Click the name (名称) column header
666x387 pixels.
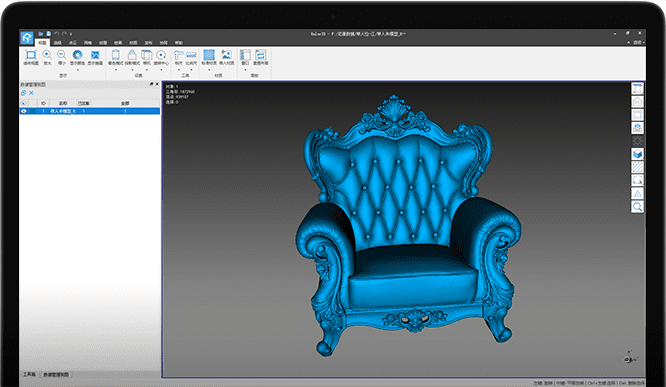[63, 103]
